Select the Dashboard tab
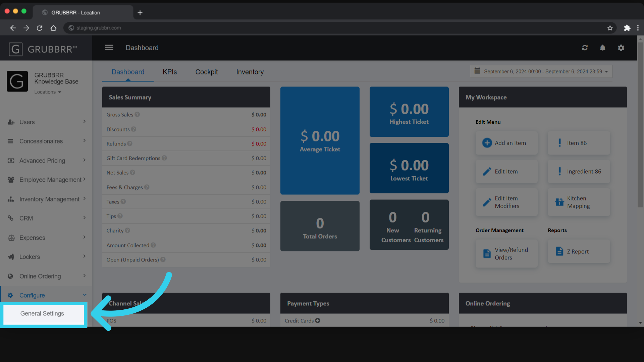The height and width of the screenshot is (362, 644). [x=128, y=72]
